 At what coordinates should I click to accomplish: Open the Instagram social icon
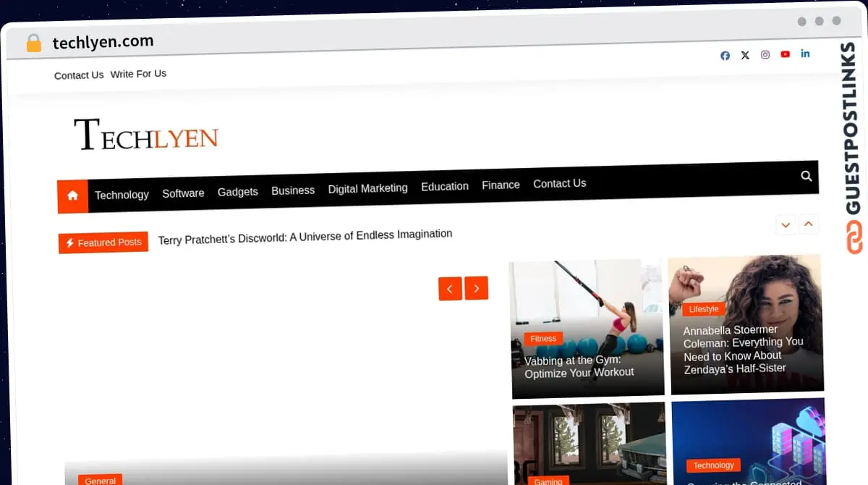point(765,54)
